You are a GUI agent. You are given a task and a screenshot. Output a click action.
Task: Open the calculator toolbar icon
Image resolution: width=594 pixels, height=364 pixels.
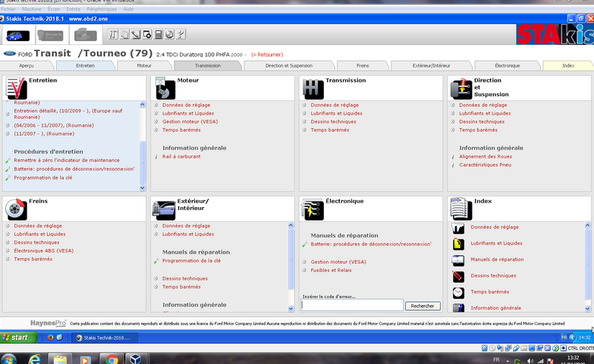[x=159, y=34]
